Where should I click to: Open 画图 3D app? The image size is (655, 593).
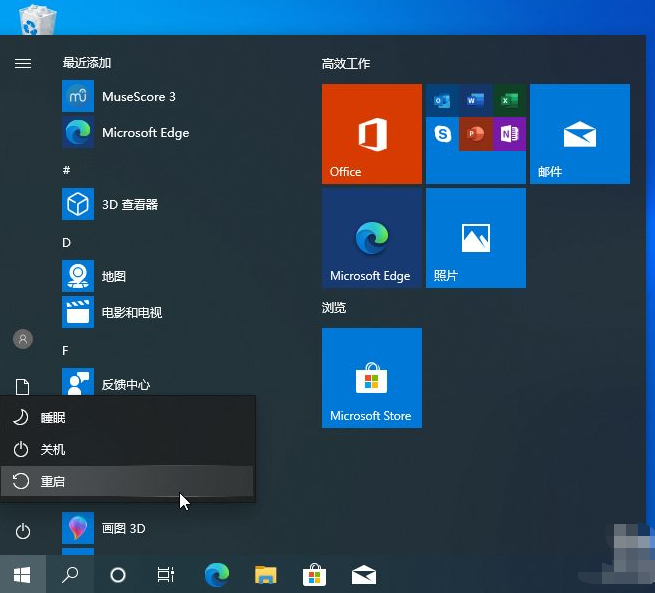(x=122, y=528)
